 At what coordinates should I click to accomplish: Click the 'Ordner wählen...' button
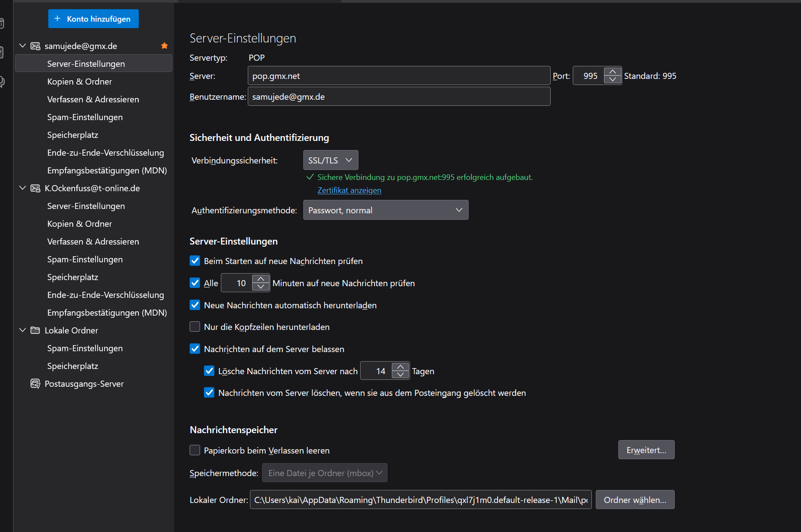(x=635, y=499)
